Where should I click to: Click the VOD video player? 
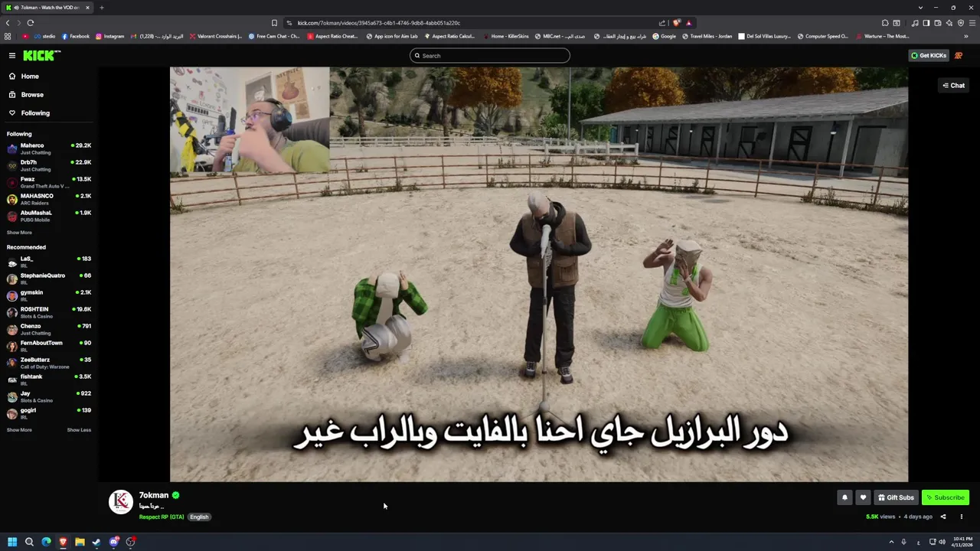(539, 274)
